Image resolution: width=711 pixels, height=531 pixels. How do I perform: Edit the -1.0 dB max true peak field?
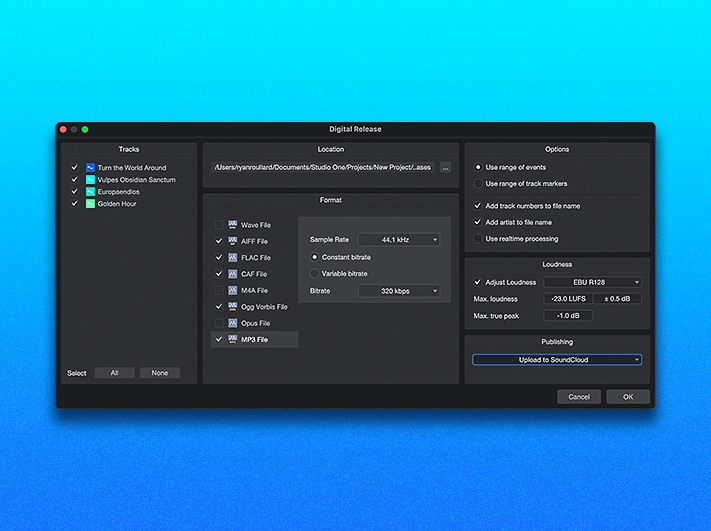(x=568, y=316)
